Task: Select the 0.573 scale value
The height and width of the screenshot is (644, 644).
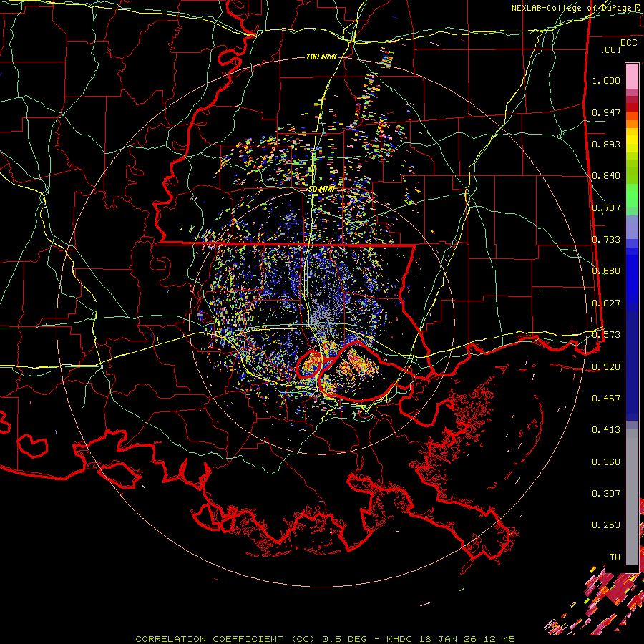Action: point(606,335)
